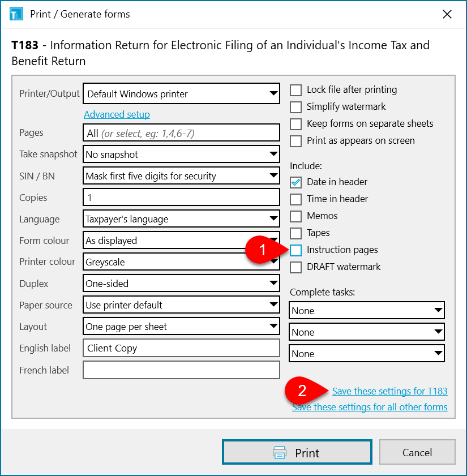467x476 pixels.
Task: Click the Cancel button
Action: pos(417,452)
